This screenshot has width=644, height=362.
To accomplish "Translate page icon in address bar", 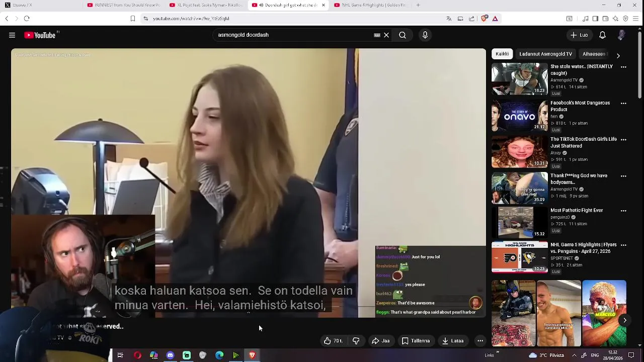I will (x=449, y=19).
